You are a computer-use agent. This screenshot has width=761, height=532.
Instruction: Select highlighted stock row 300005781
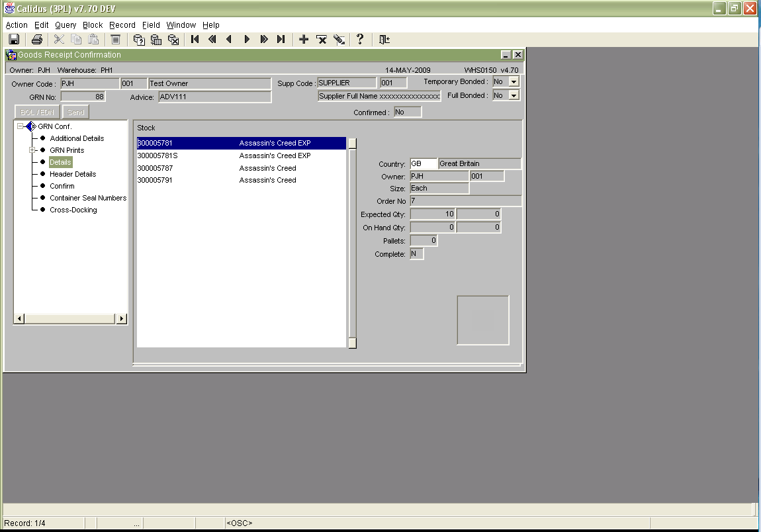coord(242,143)
